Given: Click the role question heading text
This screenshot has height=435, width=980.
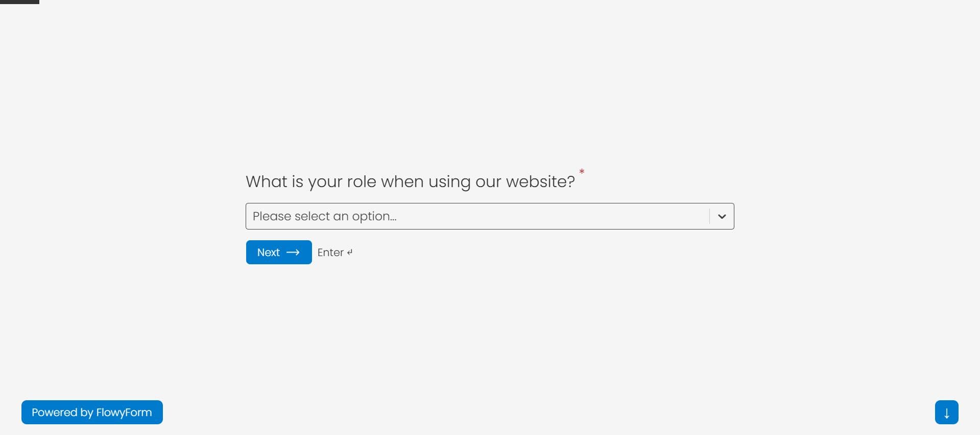Looking at the screenshot, I should pos(410,181).
